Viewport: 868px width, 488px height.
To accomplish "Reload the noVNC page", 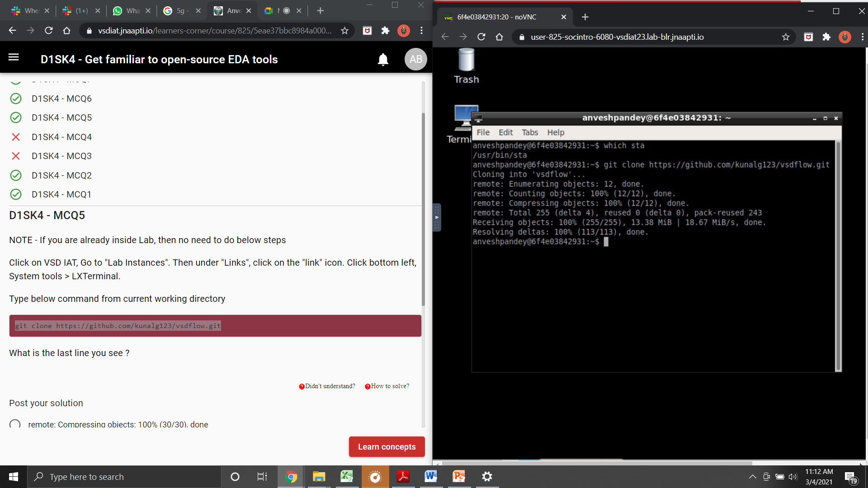I will coord(481,37).
